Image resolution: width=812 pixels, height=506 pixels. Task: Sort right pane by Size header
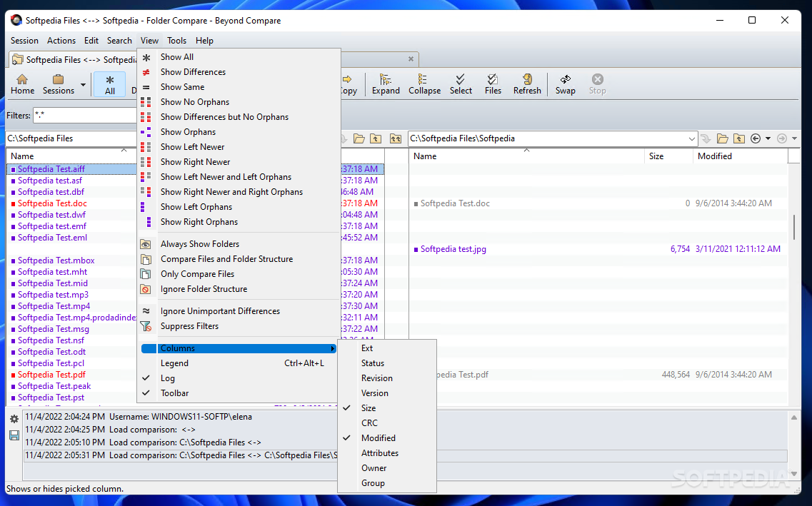(x=668, y=156)
